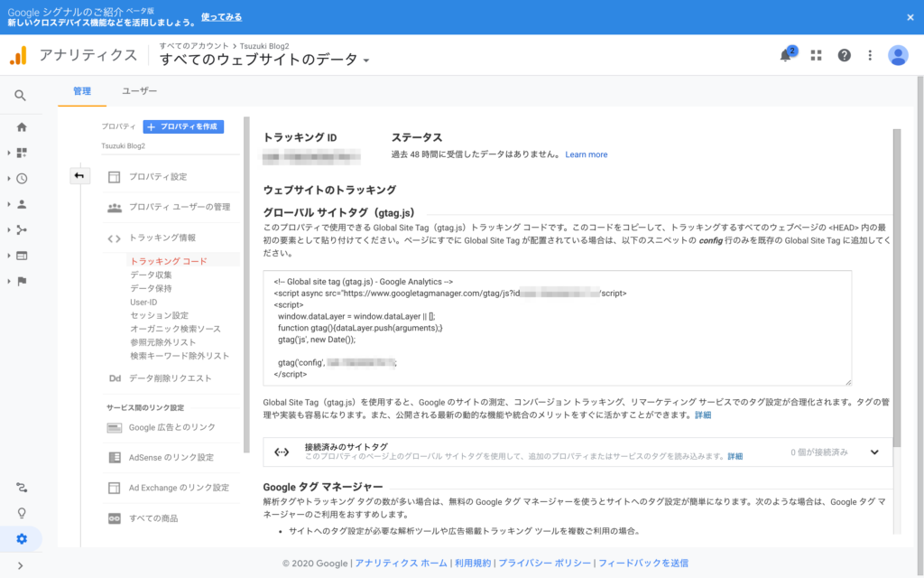Image resolution: width=924 pixels, height=578 pixels.
Task: Click the back arrow button in property column
Action: coord(79,176)
